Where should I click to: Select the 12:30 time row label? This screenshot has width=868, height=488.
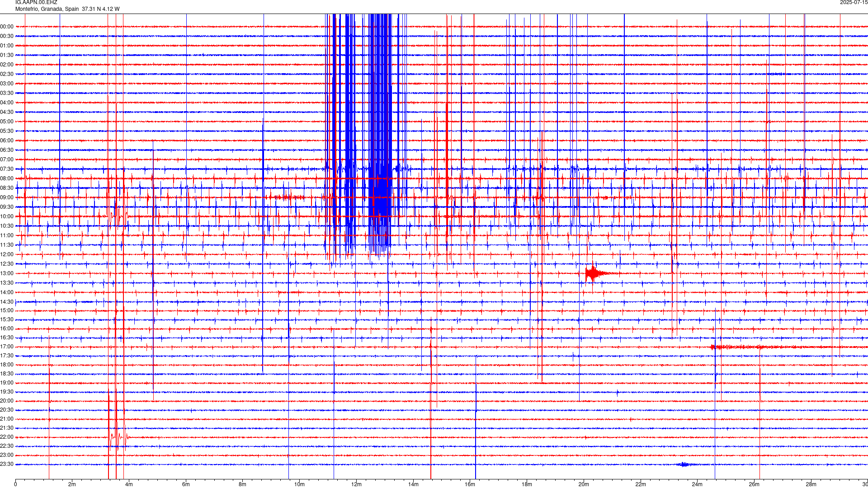[7, 264]
